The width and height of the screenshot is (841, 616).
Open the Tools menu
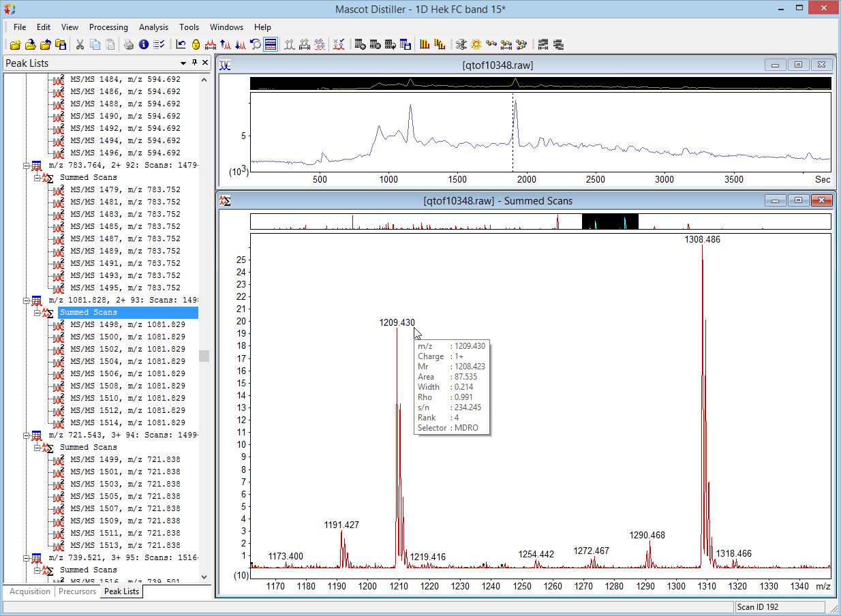click(189, 27)
